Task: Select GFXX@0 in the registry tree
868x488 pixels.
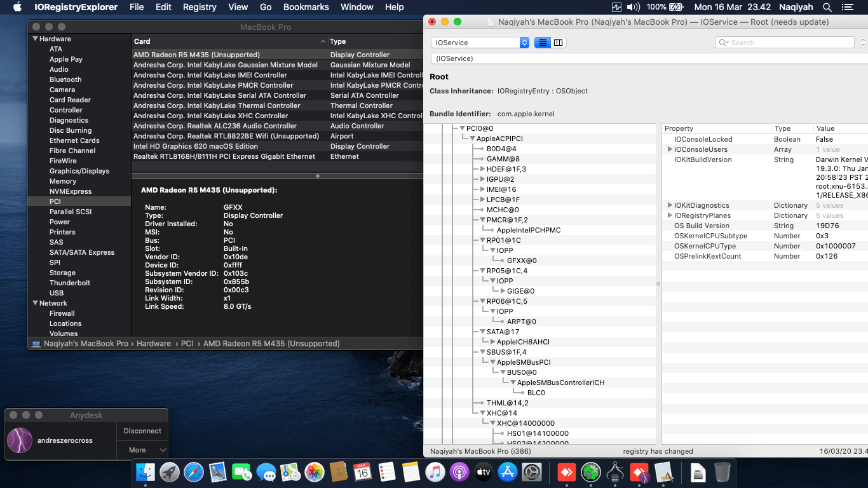Action: point(522,261)
